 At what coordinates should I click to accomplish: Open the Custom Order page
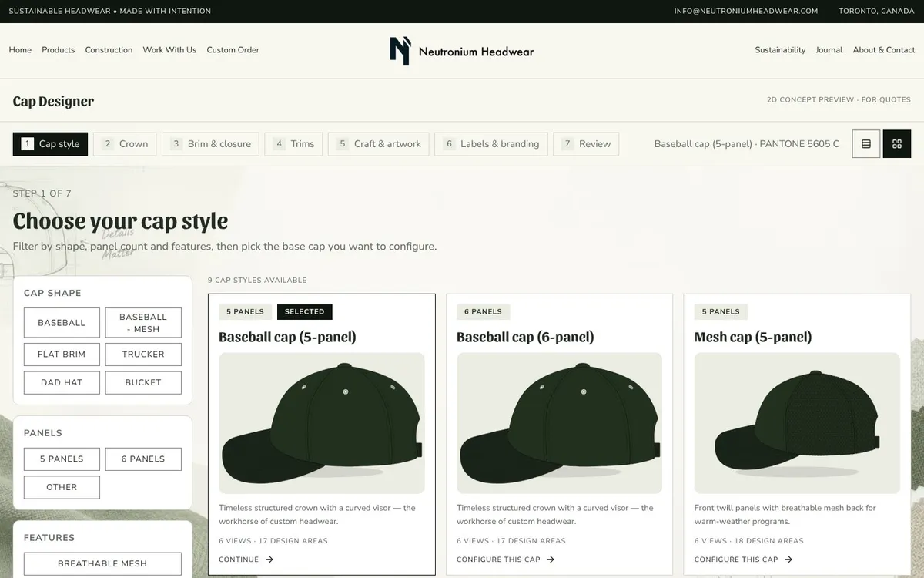pos(233,50)
